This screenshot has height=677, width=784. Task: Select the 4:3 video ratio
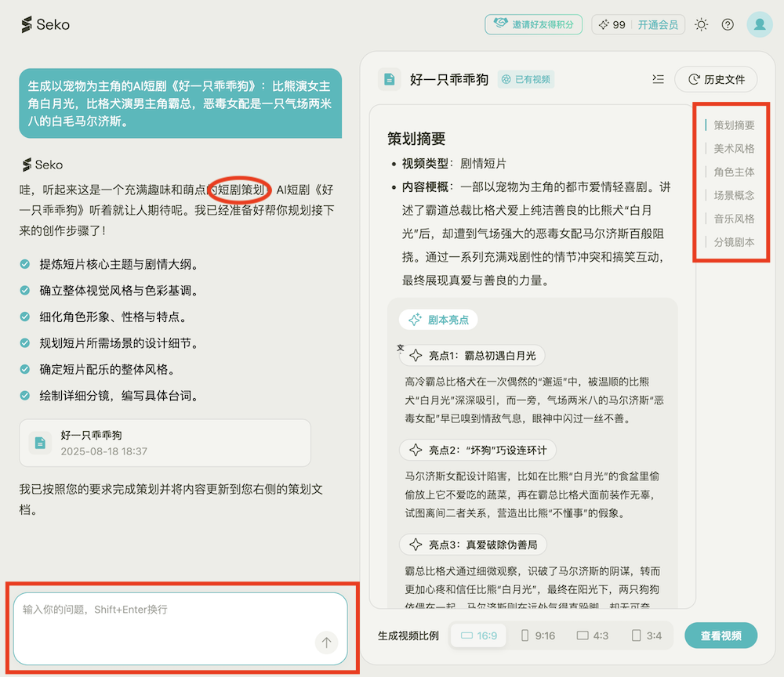(592, 635)
